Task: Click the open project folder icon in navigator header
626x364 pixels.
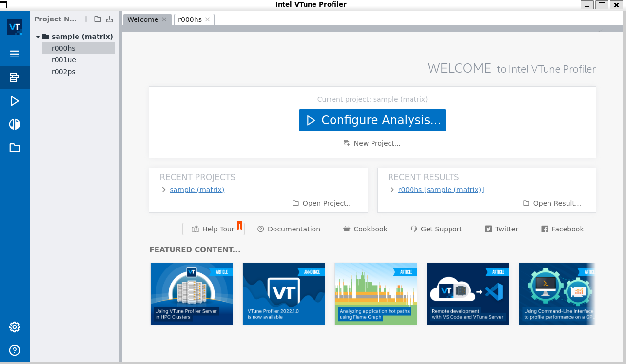Action: [98, 19]
